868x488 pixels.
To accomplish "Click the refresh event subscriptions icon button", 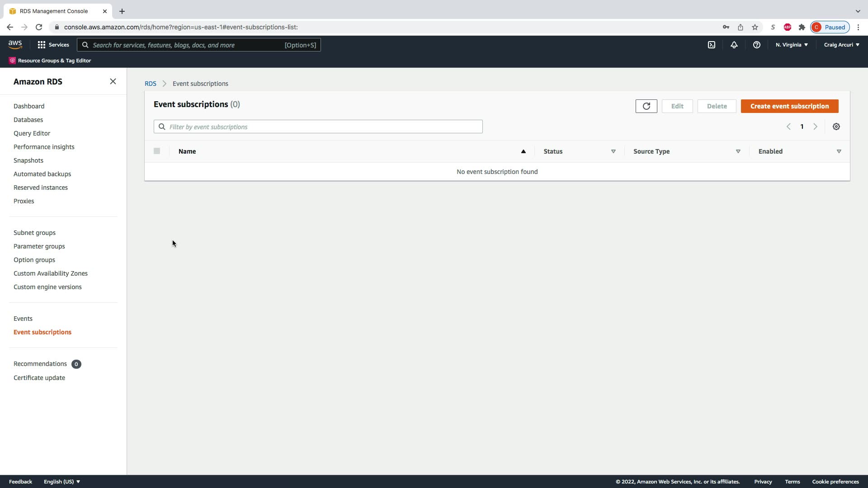I will click(646, 106).
